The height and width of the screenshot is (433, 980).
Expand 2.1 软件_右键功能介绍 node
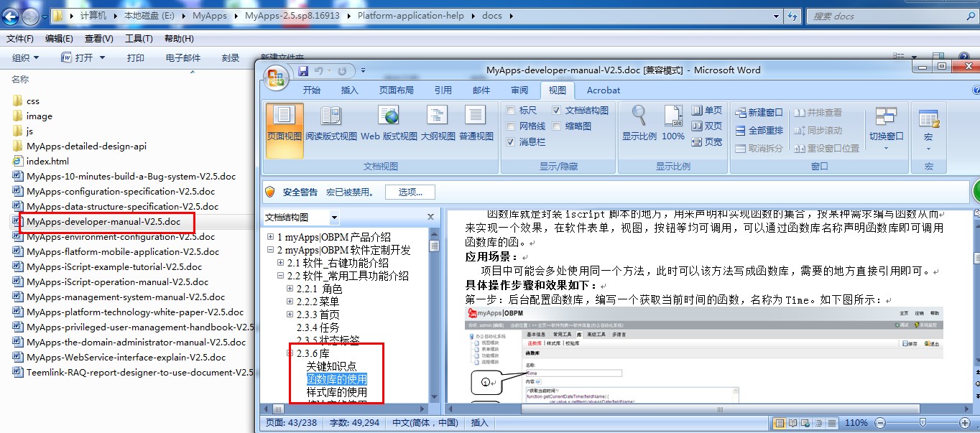(280, 263)
